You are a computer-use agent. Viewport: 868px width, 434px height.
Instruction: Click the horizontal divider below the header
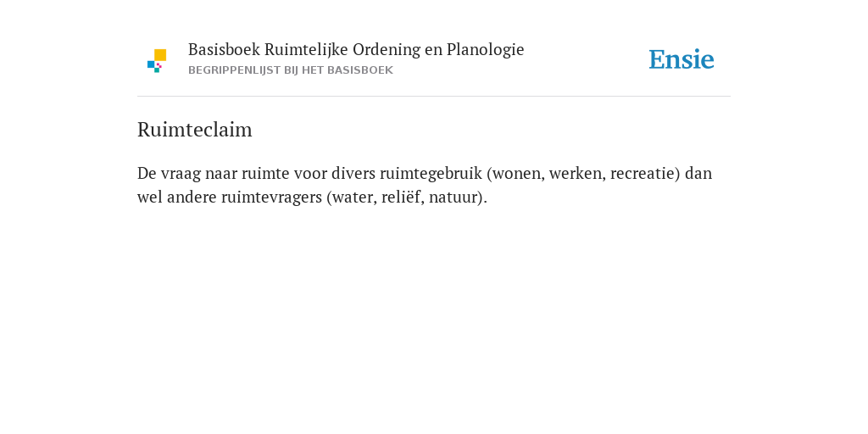pos(434,97)
